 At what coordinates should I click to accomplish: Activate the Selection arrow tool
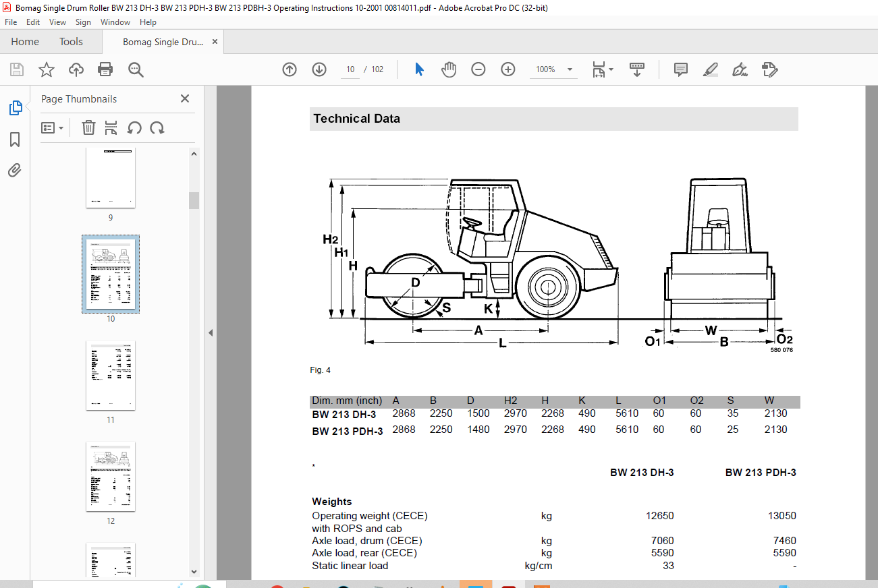pos(419,69)
